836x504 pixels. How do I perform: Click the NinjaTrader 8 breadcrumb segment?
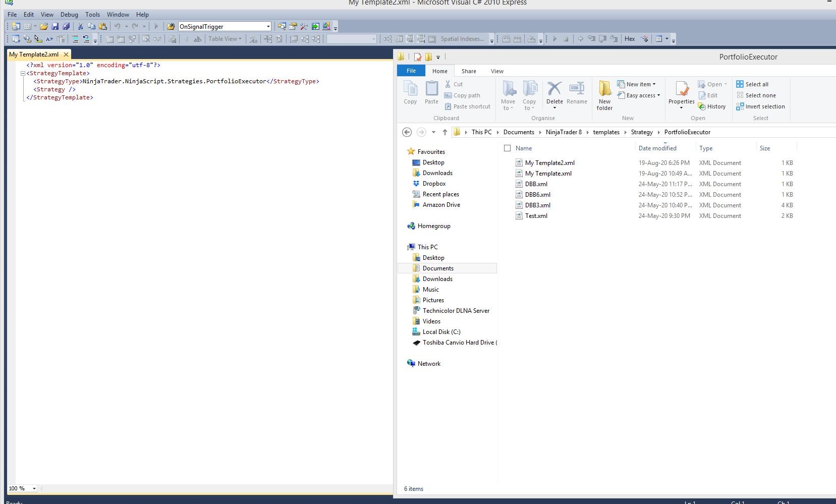(x=564, y=132)
